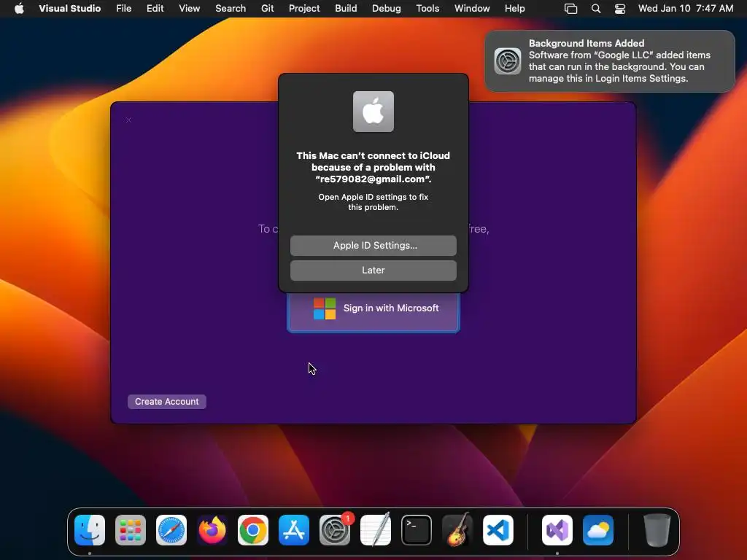Screen dimensions: 747x560
Task: Open Control Center in the menu bar
Action: pos(620,8)
